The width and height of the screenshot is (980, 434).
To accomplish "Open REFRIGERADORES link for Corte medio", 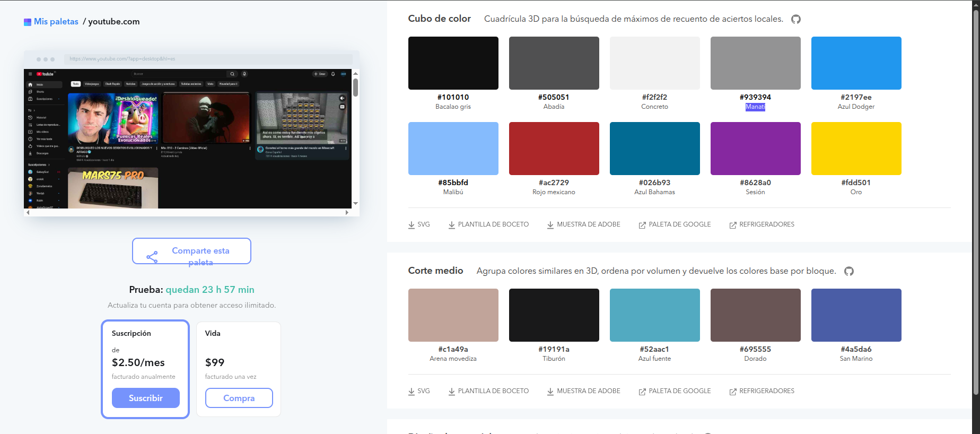I will point(762,391).
